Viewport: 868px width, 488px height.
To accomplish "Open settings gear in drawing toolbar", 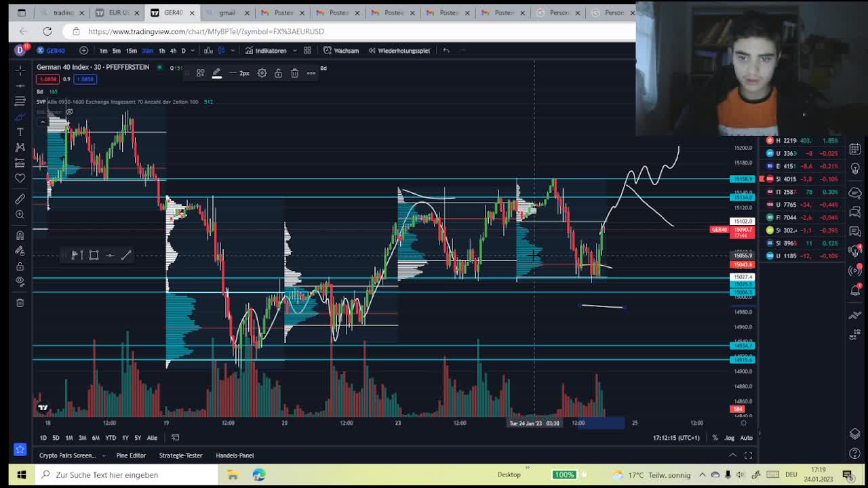I will (x=262, y=73).
